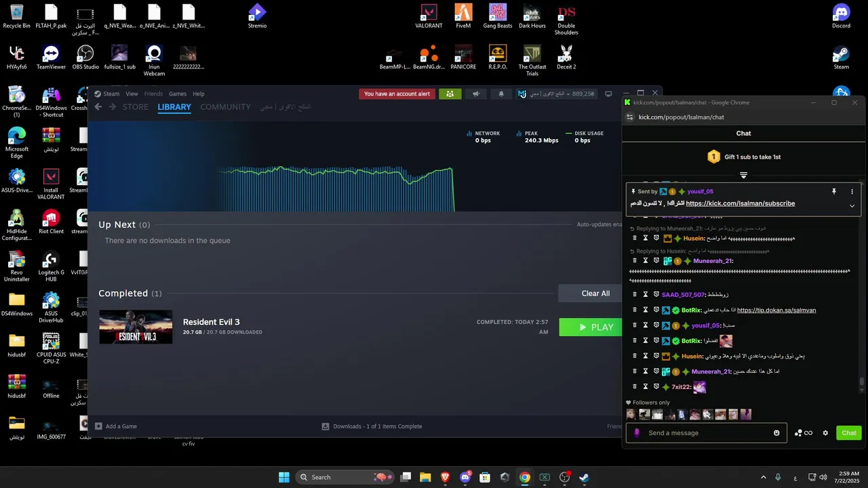
Task: Open Discord desktop shortcut
Action: (x=842, y=16)
